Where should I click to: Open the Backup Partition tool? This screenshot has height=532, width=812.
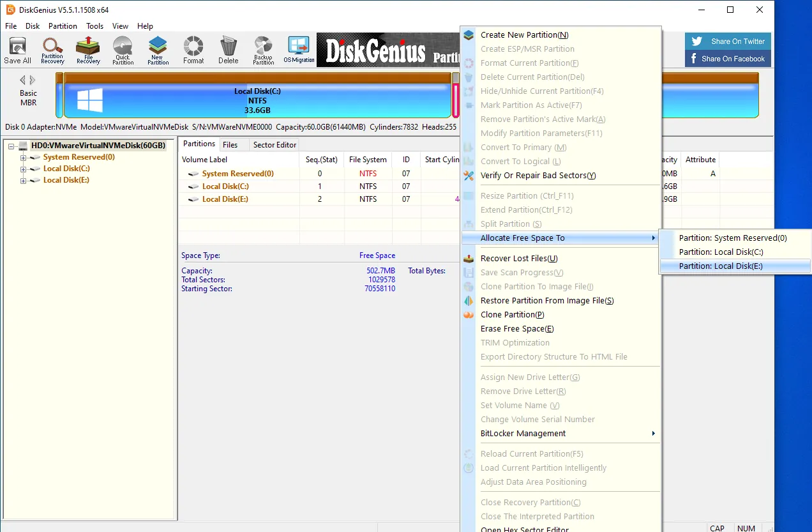(263, 50)
